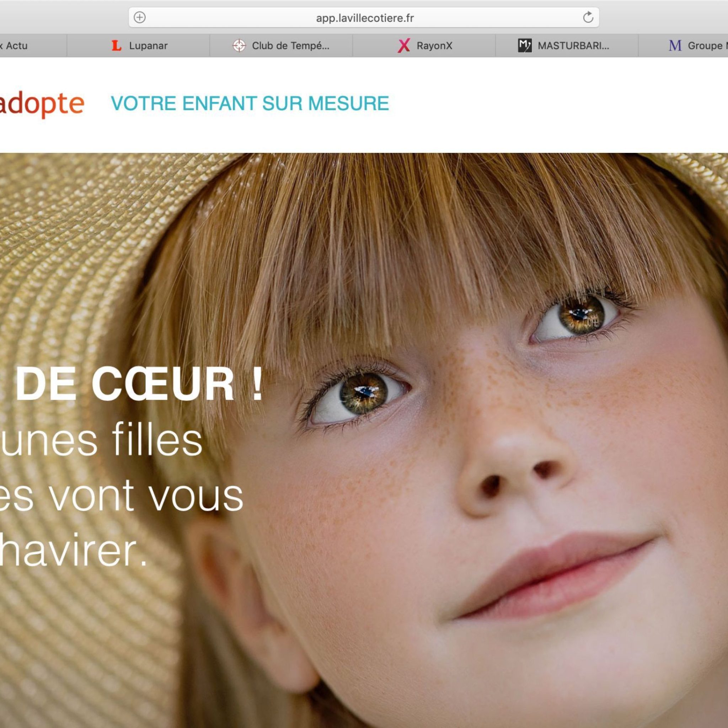The height and width of the screenshot is (728, 728).
Task: Click the pink X favicon of RayonX
Action: pyautogui.click(x=403, y=45)
